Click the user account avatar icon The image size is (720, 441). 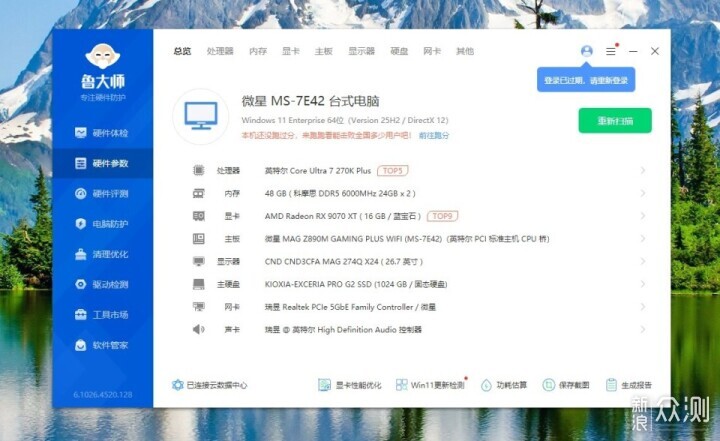pos(586,51)
